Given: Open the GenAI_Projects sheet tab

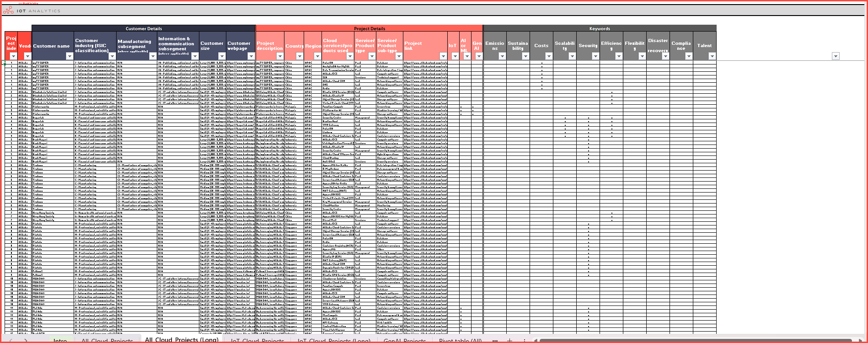Looking at the screenshot, I should 404,340.
